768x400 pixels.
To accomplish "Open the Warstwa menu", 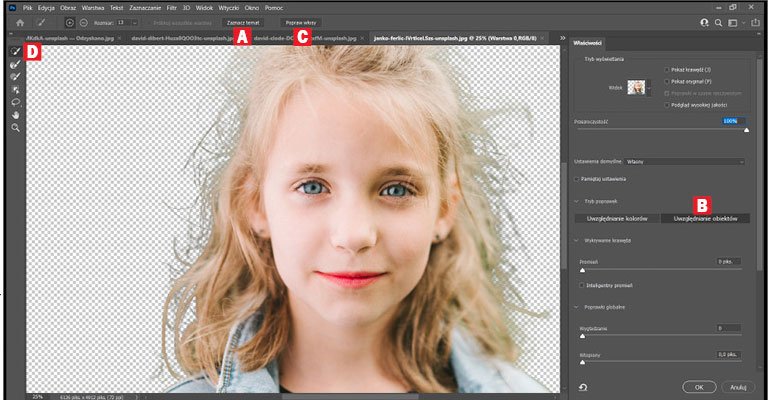I will [x=93, y=8].
